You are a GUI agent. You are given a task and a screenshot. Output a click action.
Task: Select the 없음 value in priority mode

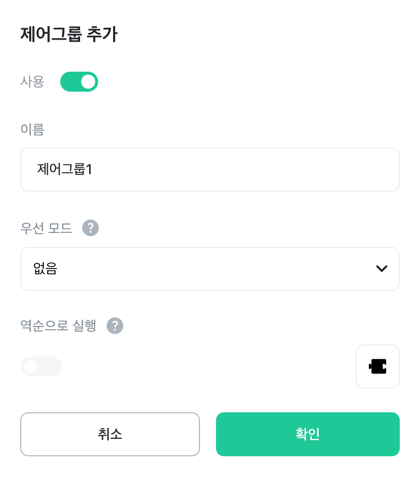45,269
